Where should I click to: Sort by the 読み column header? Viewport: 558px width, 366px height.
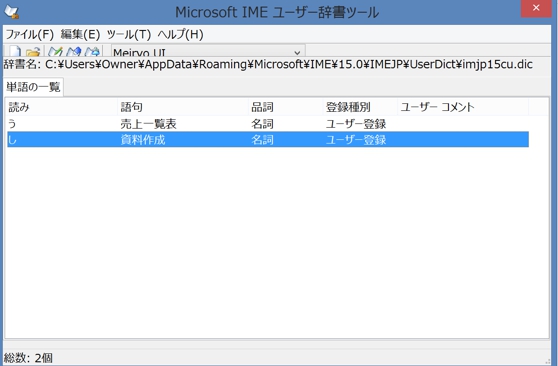[62, 107]
